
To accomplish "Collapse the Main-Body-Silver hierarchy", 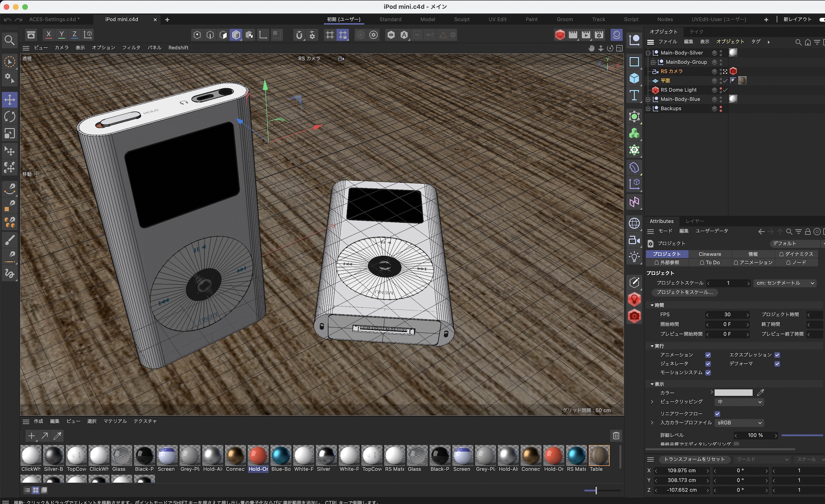I will pos(648,52).
